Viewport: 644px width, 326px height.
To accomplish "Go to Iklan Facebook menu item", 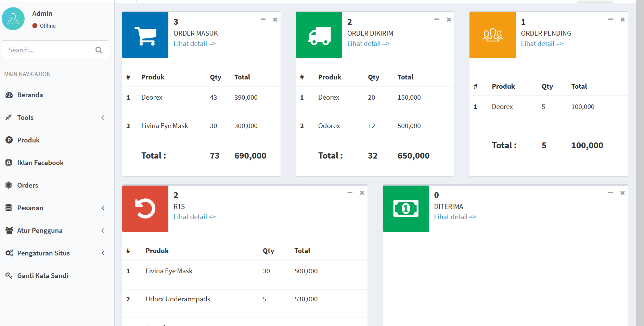I will (x=40, y=163).
